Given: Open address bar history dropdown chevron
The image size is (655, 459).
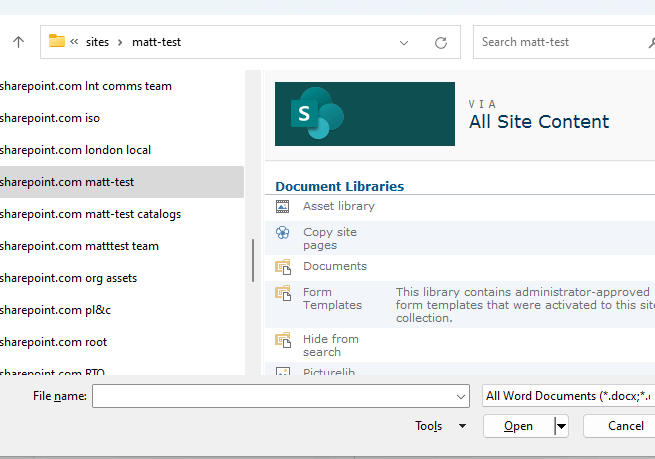Looking at the screenshot, I should 404,43.
